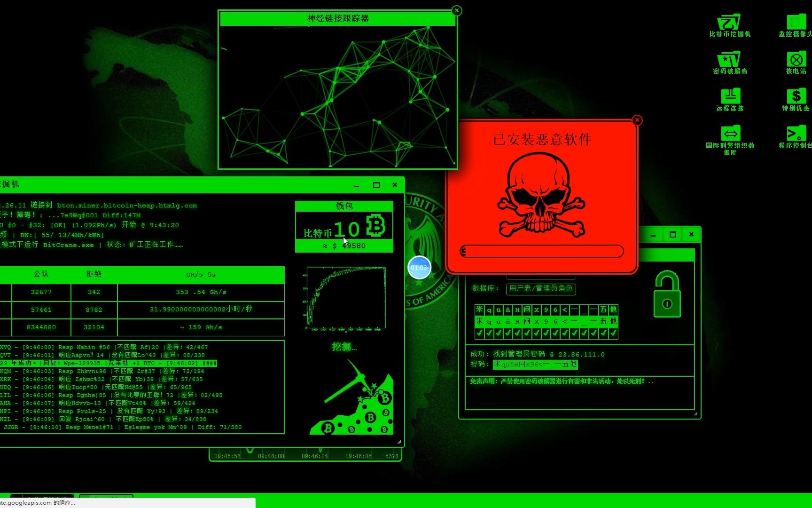812x508 pixels.
Task: Open the 核电站 desktop icon
Action: (x=796, y=63)
